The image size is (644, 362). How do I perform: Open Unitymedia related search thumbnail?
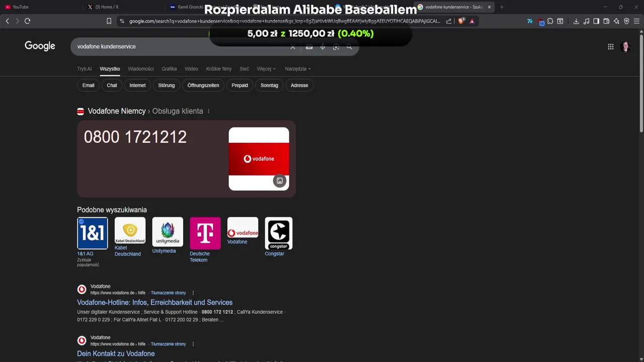(x=168, y=232)
